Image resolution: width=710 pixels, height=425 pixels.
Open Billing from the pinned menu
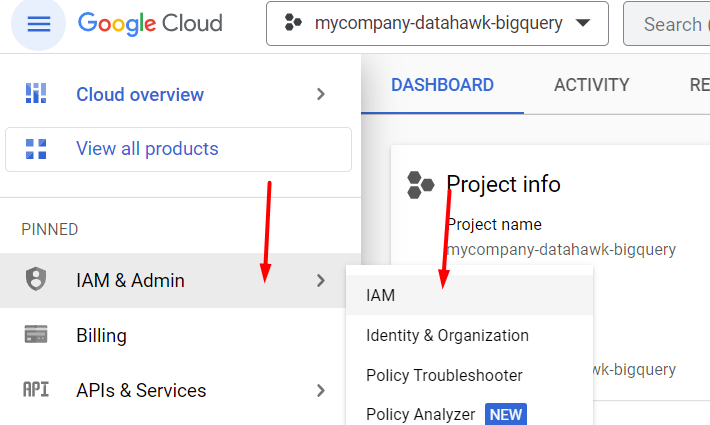point(173,335)
